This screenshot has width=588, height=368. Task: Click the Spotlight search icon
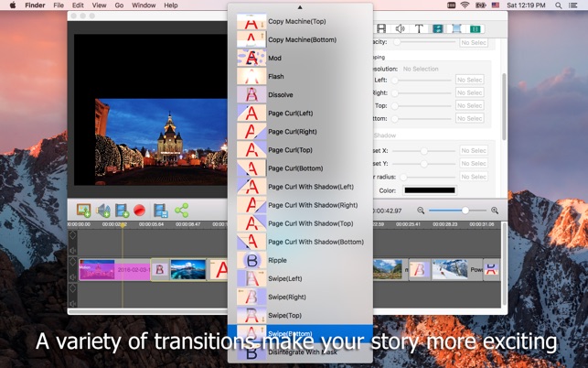click(559, 5)
